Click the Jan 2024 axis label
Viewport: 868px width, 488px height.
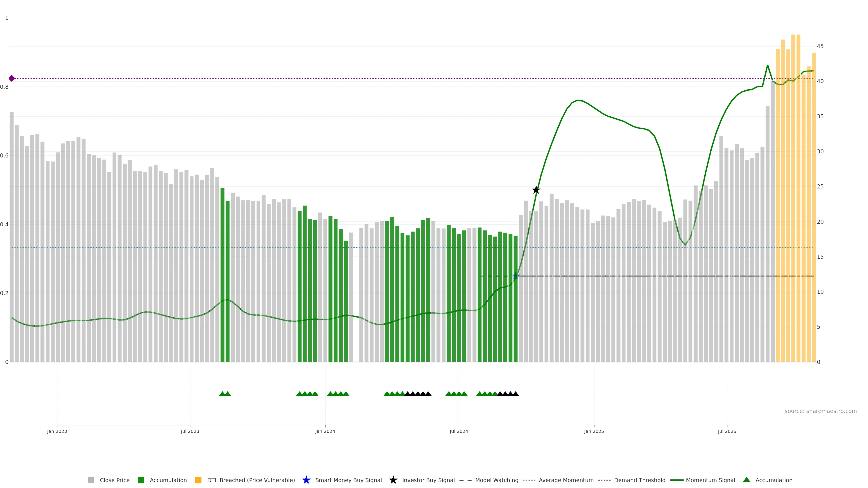pos(325,431)
